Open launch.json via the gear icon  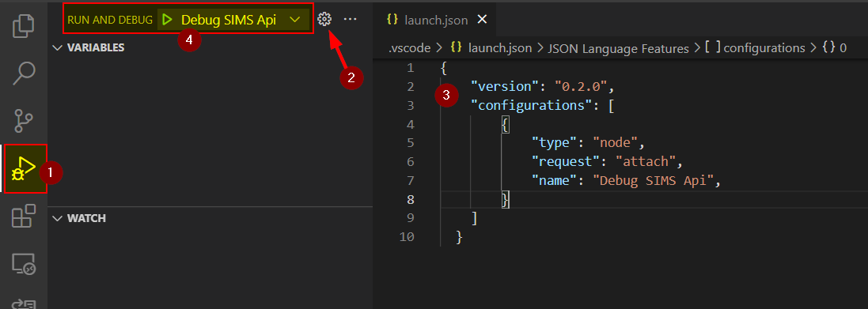pyautogui.click(x=324, y=19)
